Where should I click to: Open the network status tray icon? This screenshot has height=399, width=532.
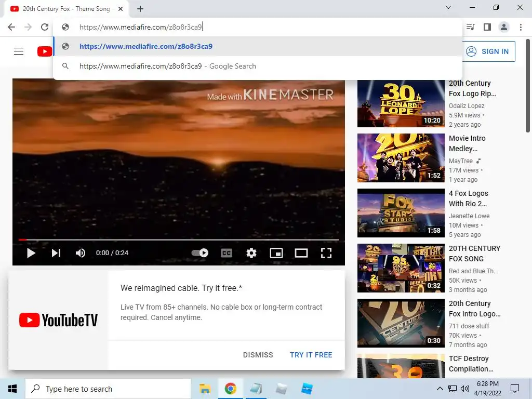(453, 389)
